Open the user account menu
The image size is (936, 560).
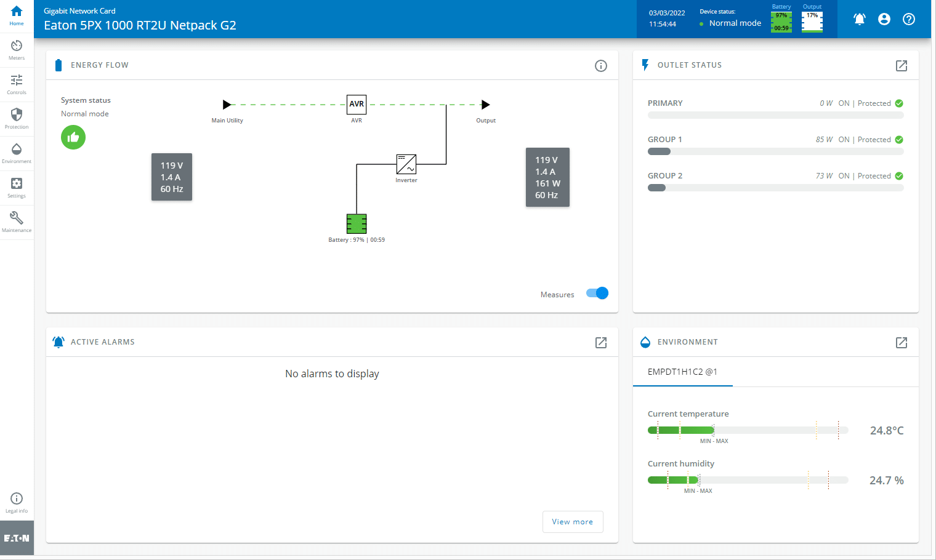[x=884, y=19]
